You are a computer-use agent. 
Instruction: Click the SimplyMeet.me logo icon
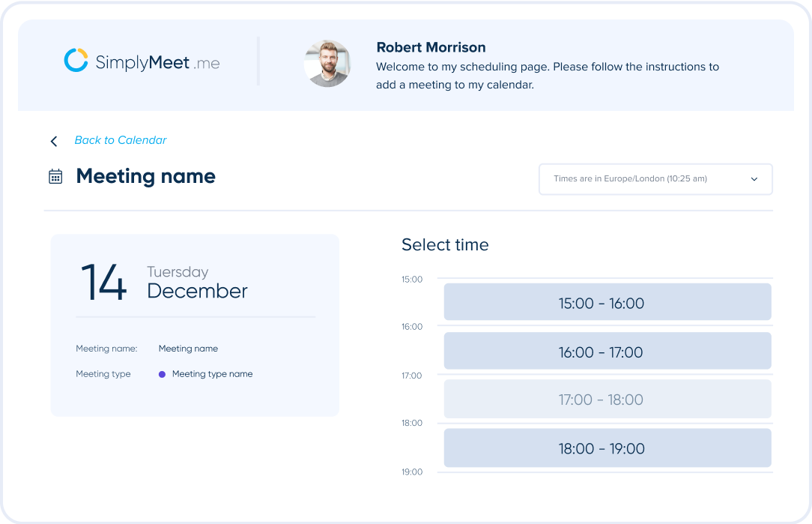pos(76,61)
